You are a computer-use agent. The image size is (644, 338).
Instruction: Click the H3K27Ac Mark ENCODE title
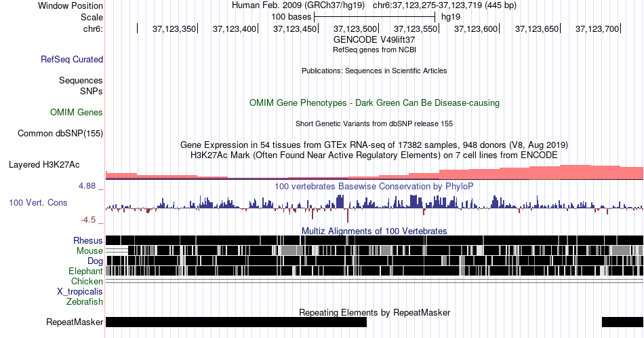(x=374, y=155)
